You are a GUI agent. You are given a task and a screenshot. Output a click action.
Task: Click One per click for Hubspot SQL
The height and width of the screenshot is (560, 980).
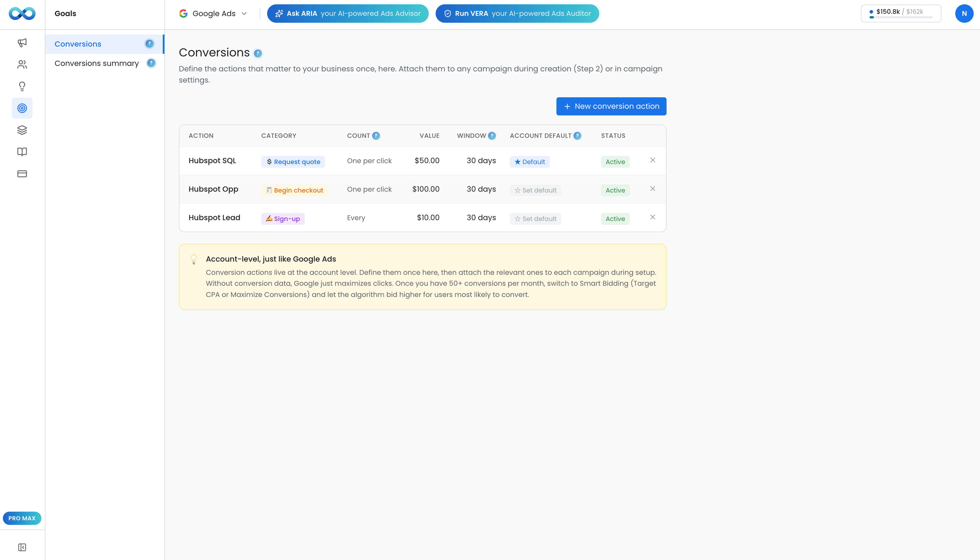pyautogui.click(x=369, y=161)
